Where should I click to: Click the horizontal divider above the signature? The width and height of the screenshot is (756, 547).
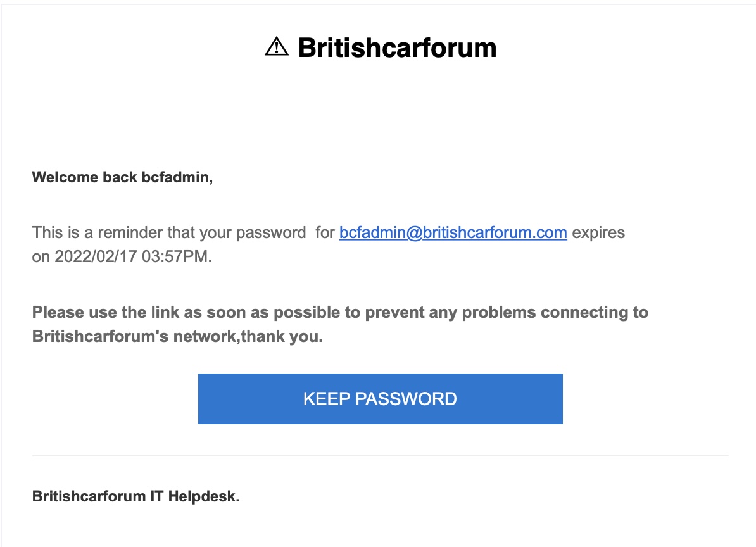[x=380, y=456]
